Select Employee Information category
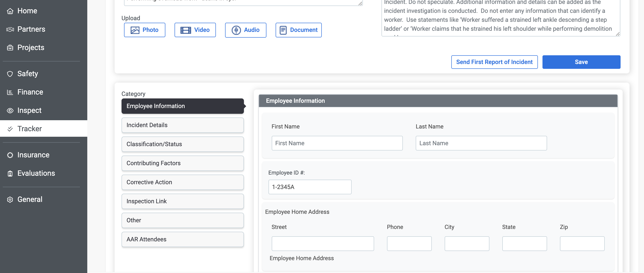Image resolution: width=644 pixels, height=273 pixels. tap(183, 106)
